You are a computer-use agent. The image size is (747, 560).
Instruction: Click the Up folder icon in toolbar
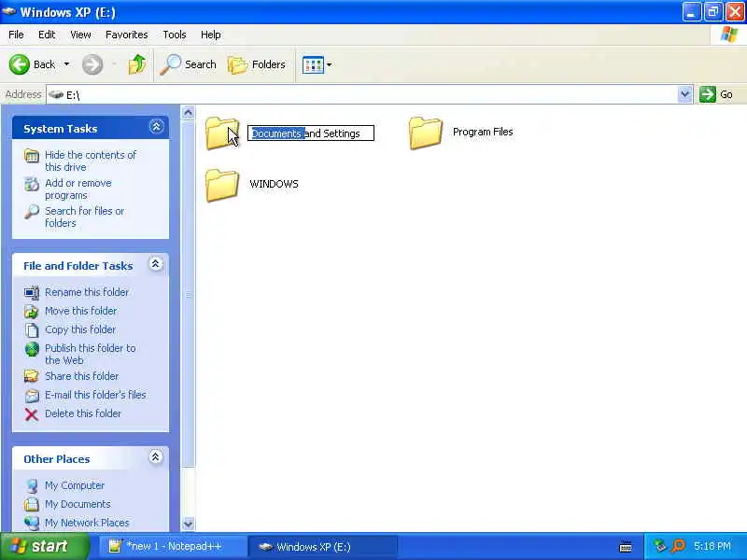click(x=136, y=64)
